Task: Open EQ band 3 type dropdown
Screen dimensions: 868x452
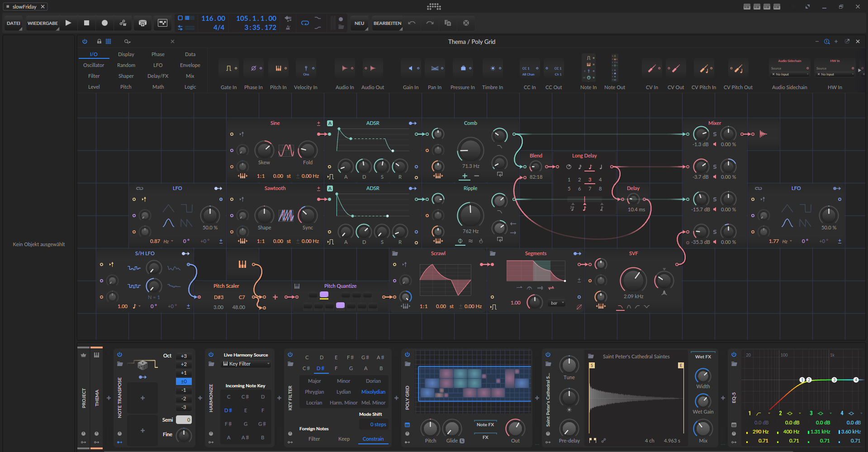Action: (x=824, y=413)
